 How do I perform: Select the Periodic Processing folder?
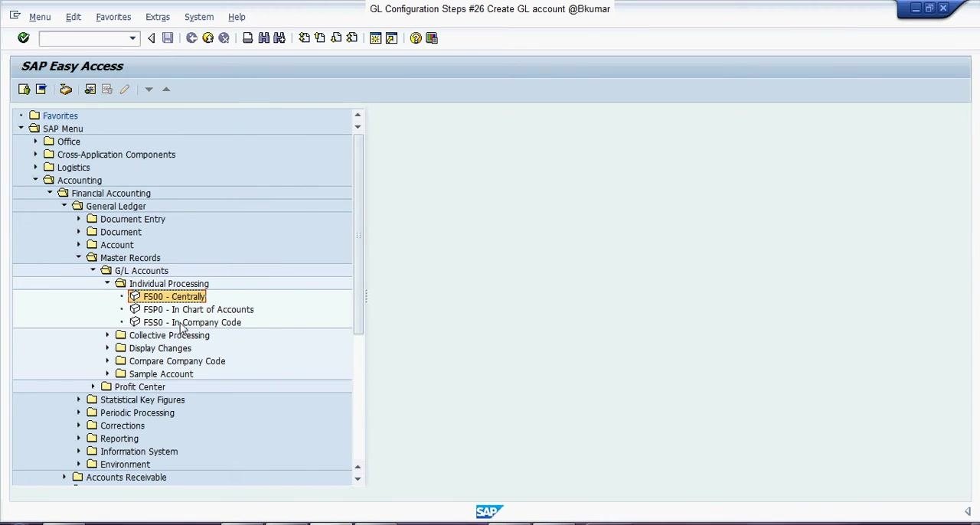[x=137, y=412]
